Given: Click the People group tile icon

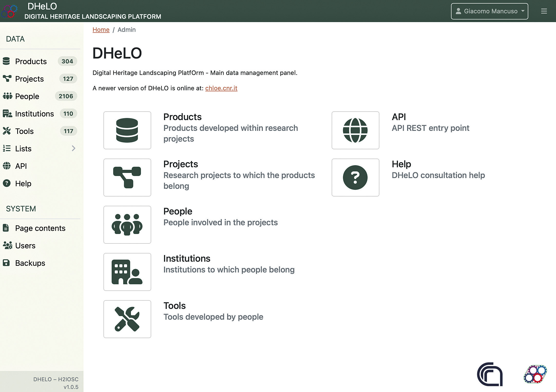Looking at the screenshot, I should coord(127,225).
